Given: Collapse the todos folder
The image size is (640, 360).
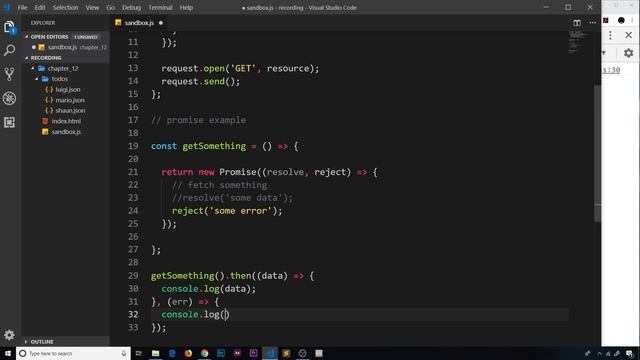Looking at the screenshot, I should pyautogui.click(x=37, y=79).
